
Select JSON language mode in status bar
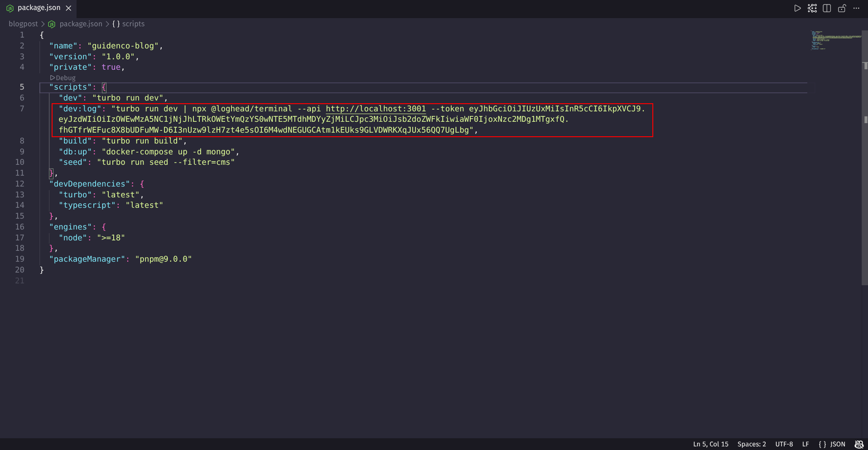click(x=838, y=444)
